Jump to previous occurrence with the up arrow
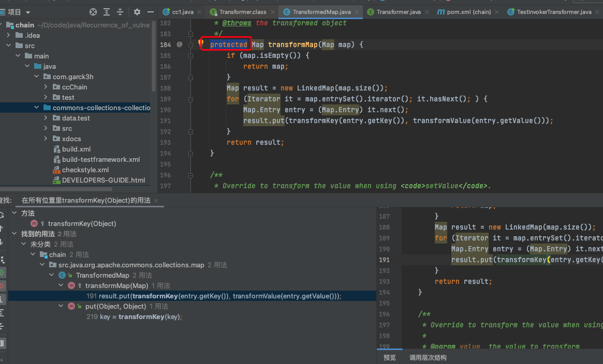Screen dimensions: 603x364 2,229
